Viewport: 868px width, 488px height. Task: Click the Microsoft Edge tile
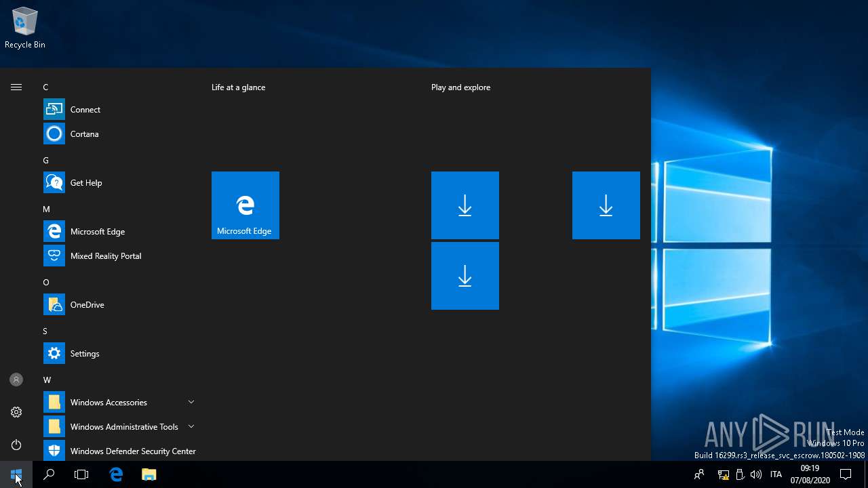coord(245,205)
